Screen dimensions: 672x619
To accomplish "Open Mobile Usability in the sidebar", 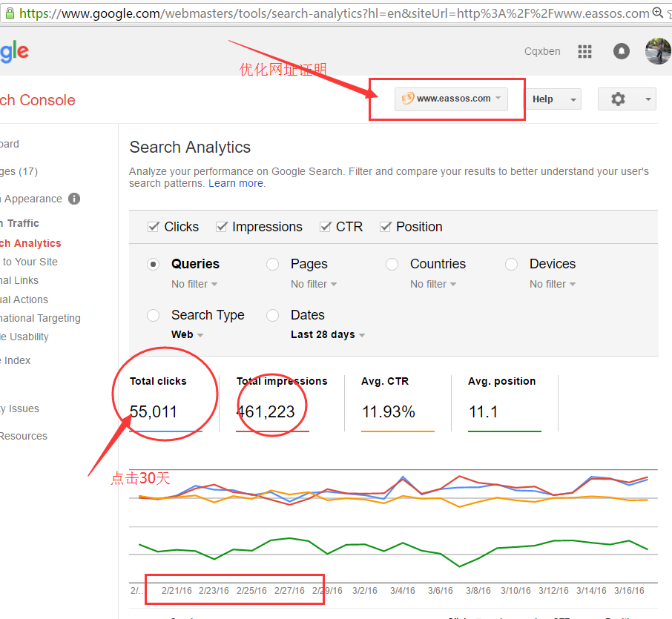I will click(24, 337).
